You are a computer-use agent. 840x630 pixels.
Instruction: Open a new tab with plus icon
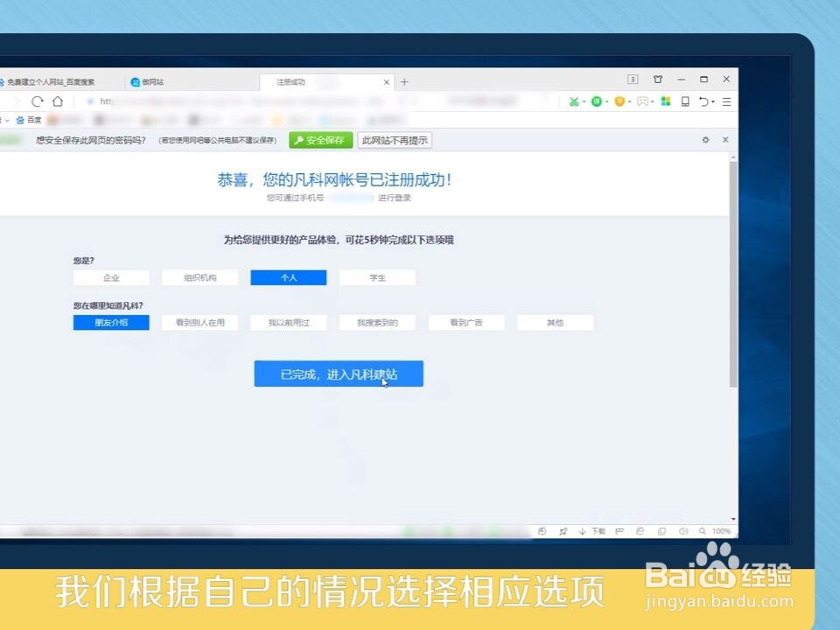[404, 82]
